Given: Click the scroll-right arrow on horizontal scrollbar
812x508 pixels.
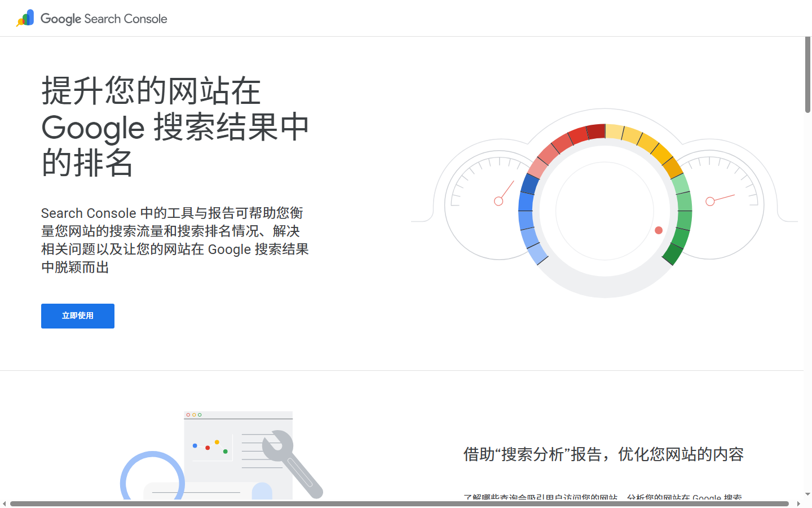Looking at the screenshot, I should coord(798,503).
